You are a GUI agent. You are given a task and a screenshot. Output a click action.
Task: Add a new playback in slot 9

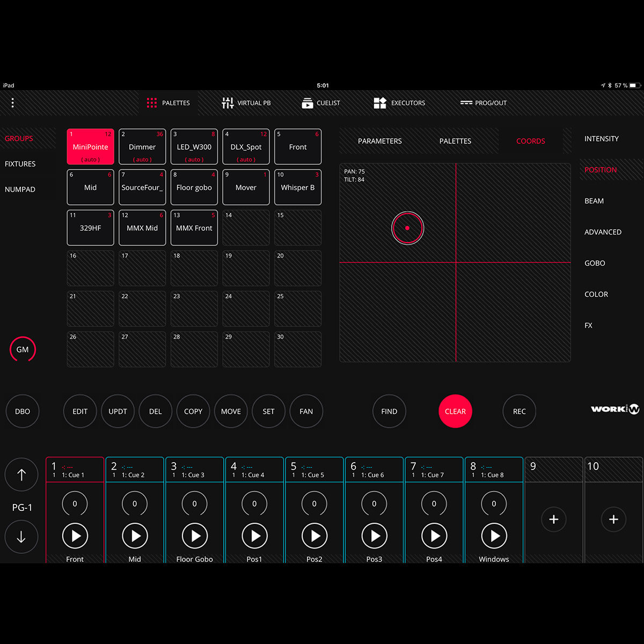553,519
